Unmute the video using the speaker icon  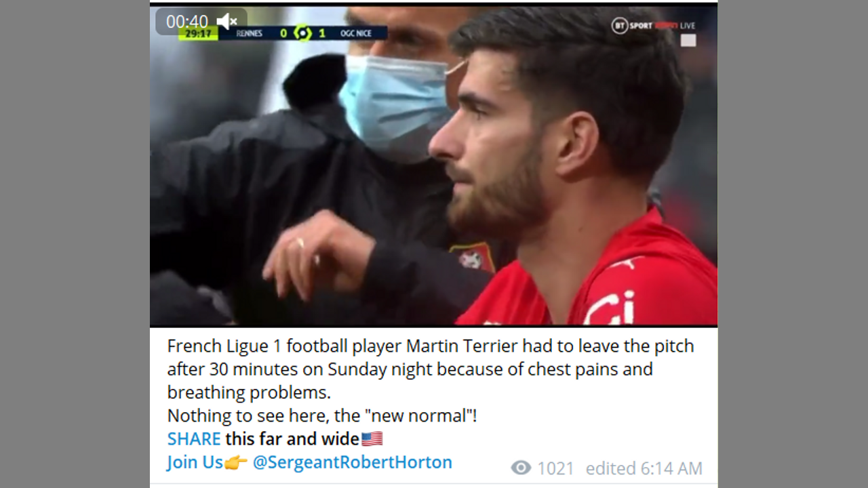[226, 22]
